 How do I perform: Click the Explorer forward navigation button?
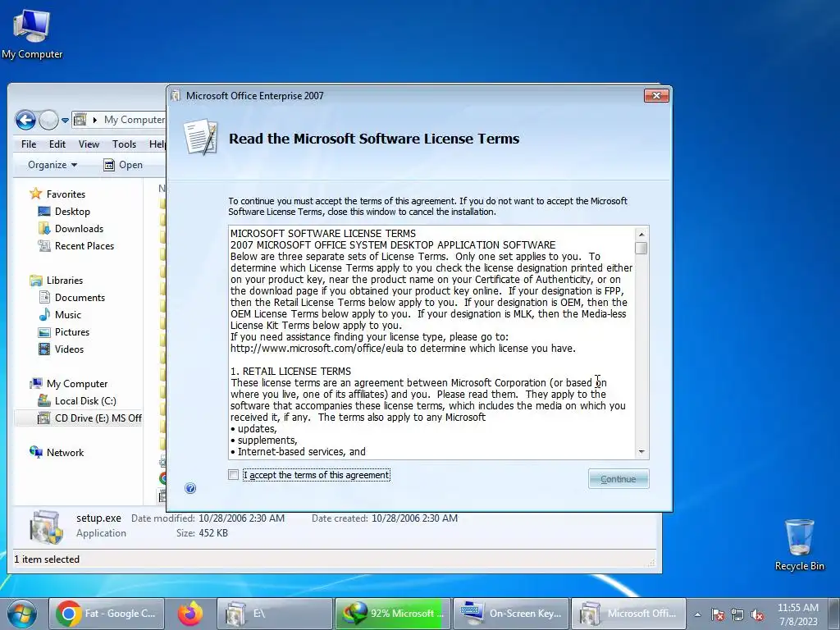point(48,120)
